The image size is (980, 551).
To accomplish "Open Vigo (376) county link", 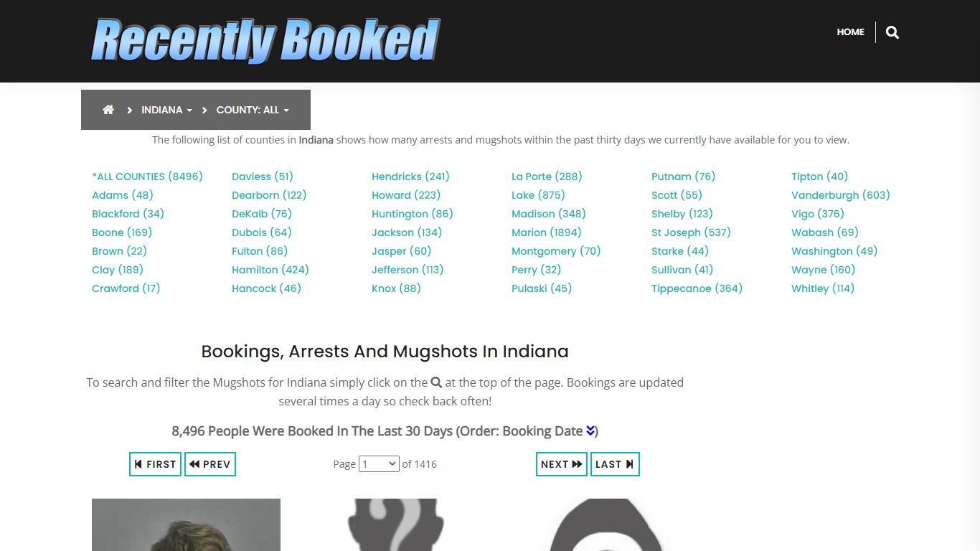I will 818,214.
